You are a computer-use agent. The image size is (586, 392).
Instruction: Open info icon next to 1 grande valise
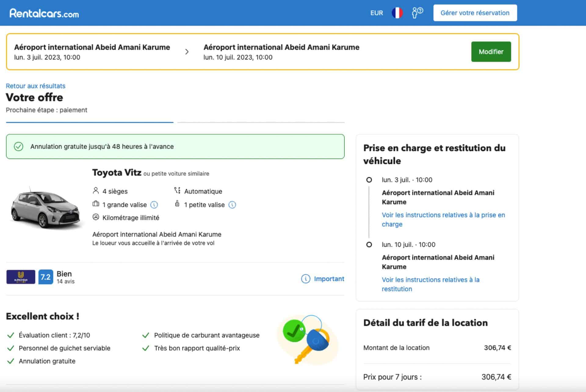[154, 205]
